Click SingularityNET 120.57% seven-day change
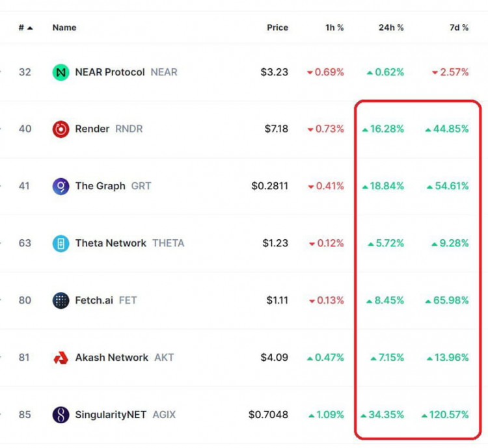The height and width of the screenshot is (448, 488). click(x=445, y=415)
